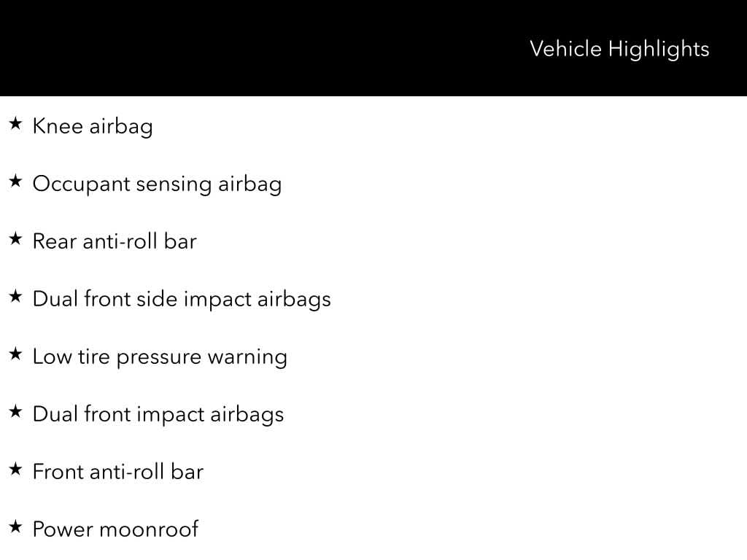Click the Front anti-roll bar text
Screen dimensions: 747x560
click(x=117, y=472)
